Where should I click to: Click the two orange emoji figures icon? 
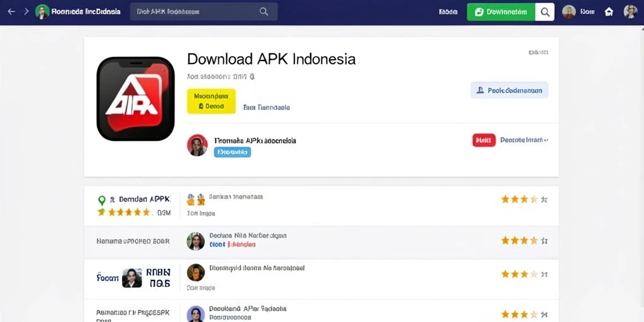(196, 199)
